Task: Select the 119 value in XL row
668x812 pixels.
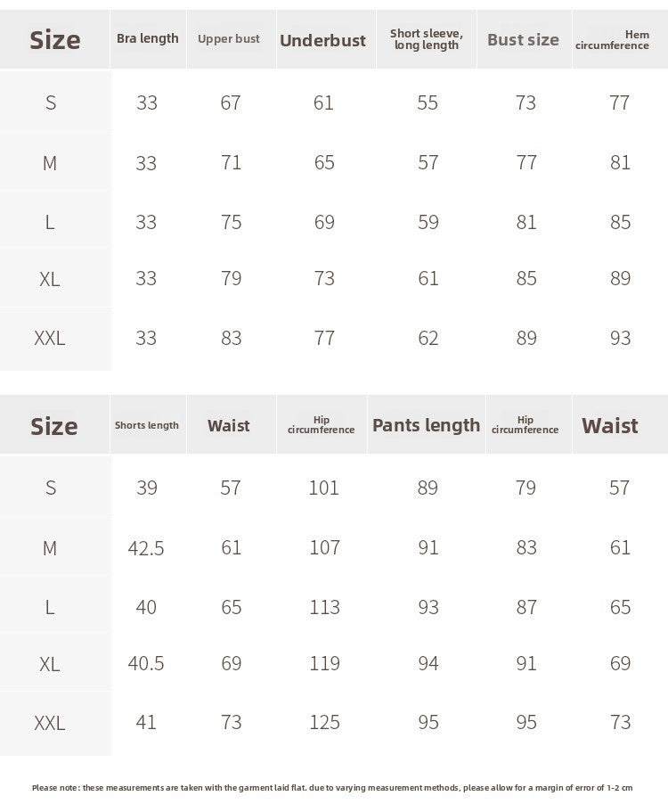Action: tap(324, 663)
